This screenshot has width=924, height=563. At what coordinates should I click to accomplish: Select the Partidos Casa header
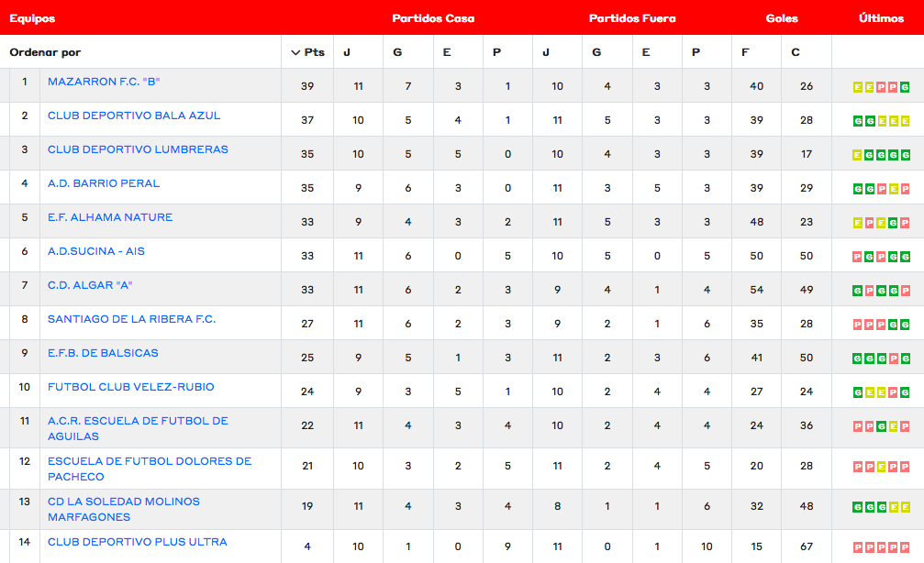click(x=433, y=18)
